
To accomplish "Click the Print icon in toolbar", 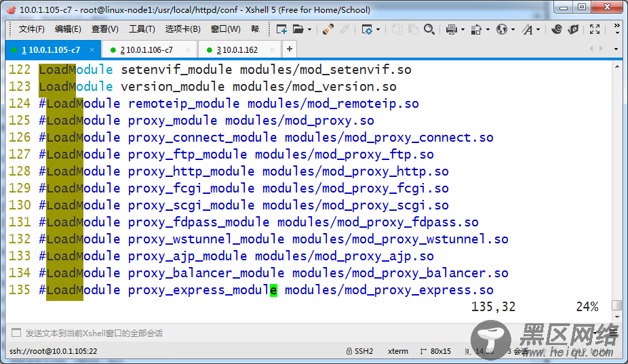I will 452,29.
